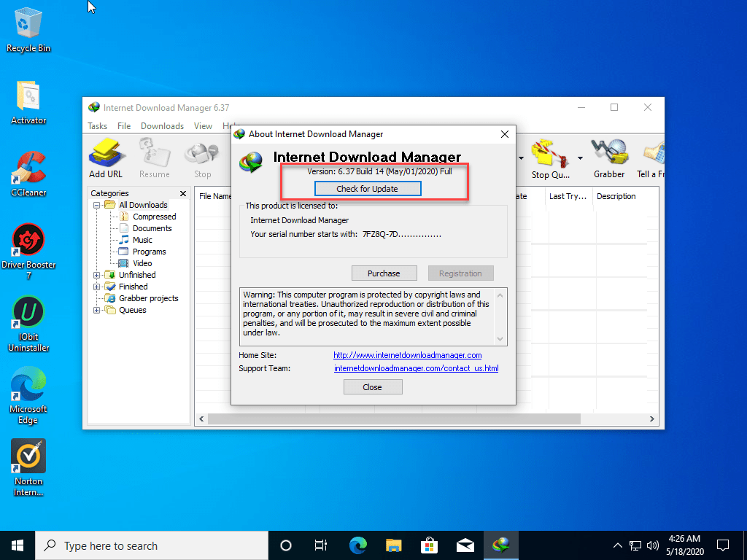Open the Grabber tool
The width and height of the screenshot is (747, 560).
click(x=609, y=158)
